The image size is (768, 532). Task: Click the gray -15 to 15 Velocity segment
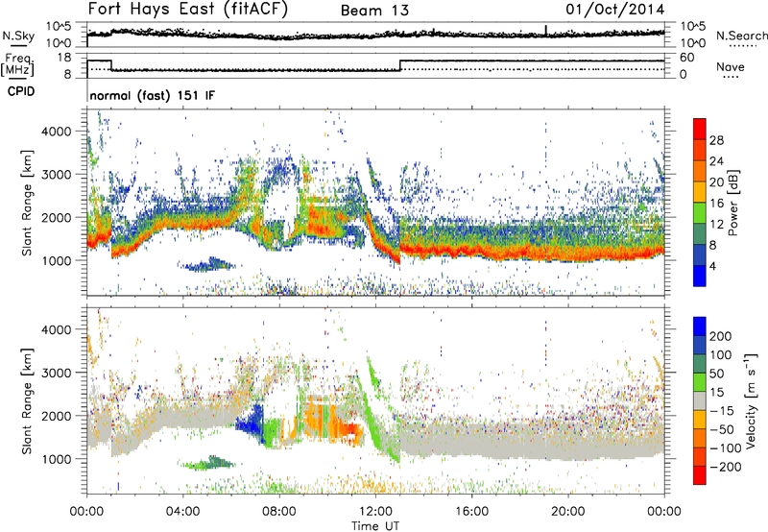pos(700,401)
